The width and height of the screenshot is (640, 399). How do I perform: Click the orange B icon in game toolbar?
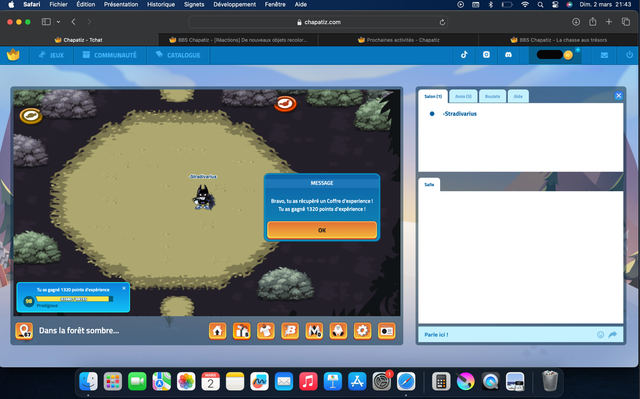click(x=290, y=331)
